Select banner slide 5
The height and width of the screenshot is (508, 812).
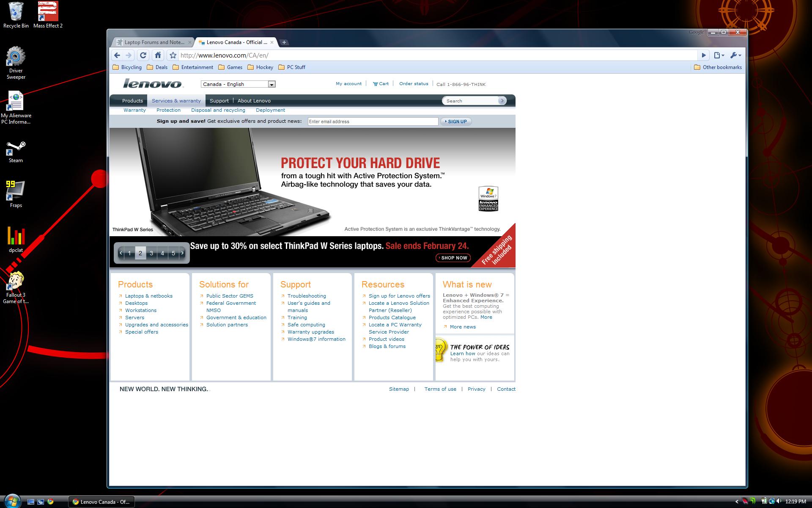click(173, 253)
